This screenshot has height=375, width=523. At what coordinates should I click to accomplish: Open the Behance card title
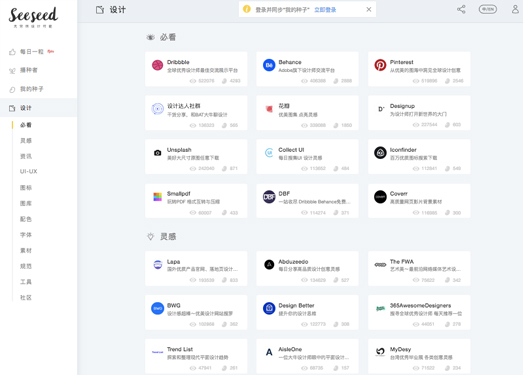coord(290,62)
